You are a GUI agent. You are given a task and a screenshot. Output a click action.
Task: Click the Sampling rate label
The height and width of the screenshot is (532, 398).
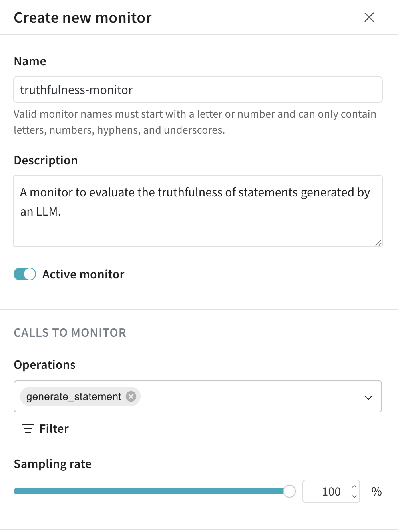(x=53, y=464)
